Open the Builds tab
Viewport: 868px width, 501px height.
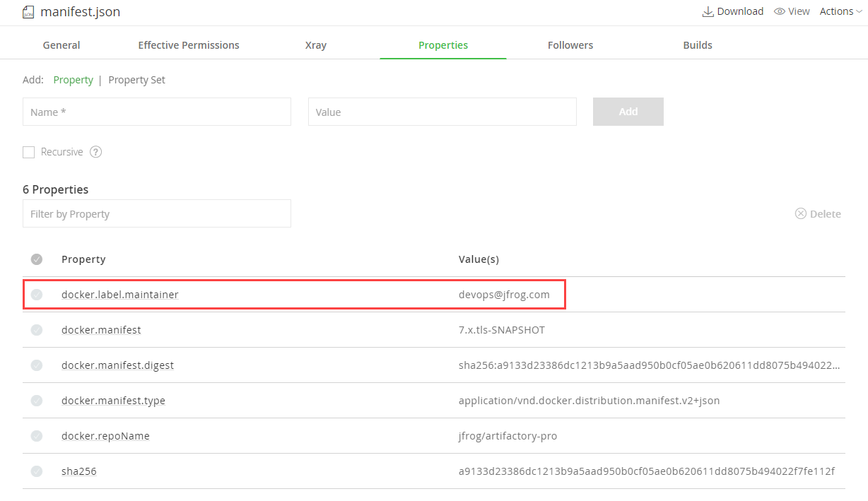pyautogui.click(x=697, y=45)
